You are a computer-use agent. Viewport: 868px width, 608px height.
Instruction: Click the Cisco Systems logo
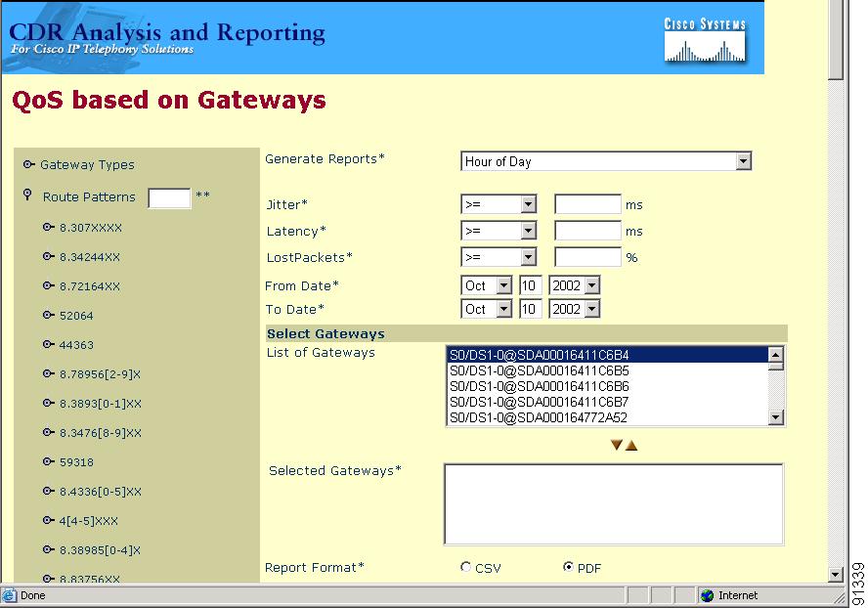pyautogui.click(x=705, y=40)
